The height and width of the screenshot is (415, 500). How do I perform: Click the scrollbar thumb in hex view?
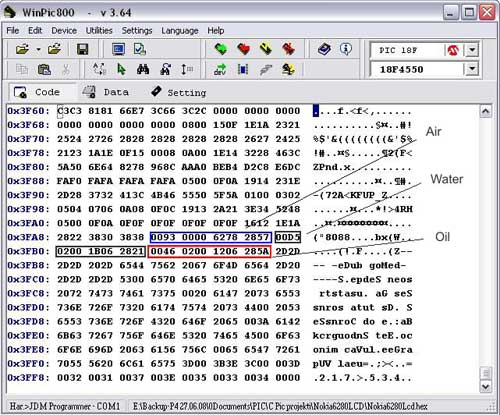485,373
